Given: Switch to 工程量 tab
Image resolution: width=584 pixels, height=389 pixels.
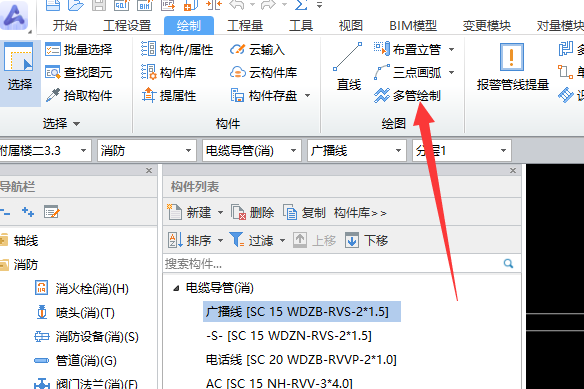Looking at the screenshot, I should (245, 25).
